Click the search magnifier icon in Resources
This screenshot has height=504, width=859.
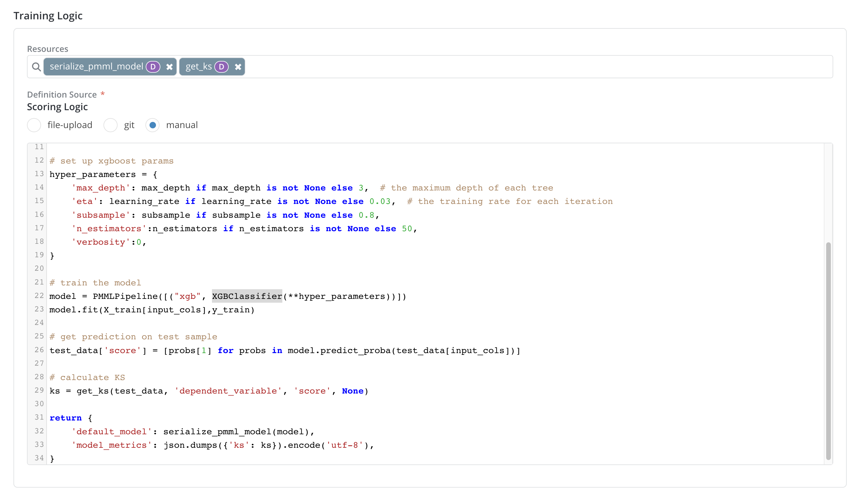[x=36, y=67]
